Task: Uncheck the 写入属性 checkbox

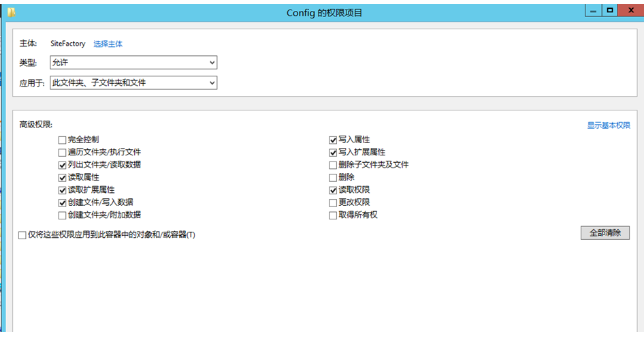Action: (x=333, y=140)
